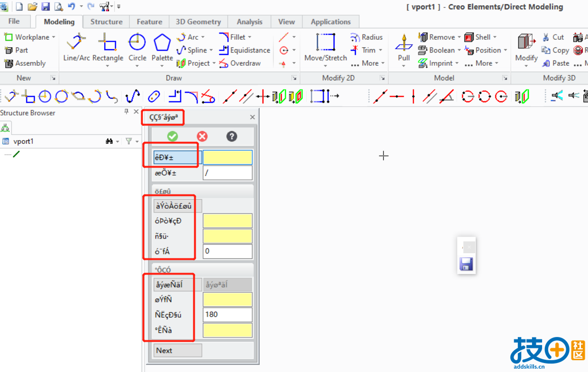This screenshot has width=588, height=372.
Task: Open the Modify 2D group launcher
Action: (x=382, y=78)
